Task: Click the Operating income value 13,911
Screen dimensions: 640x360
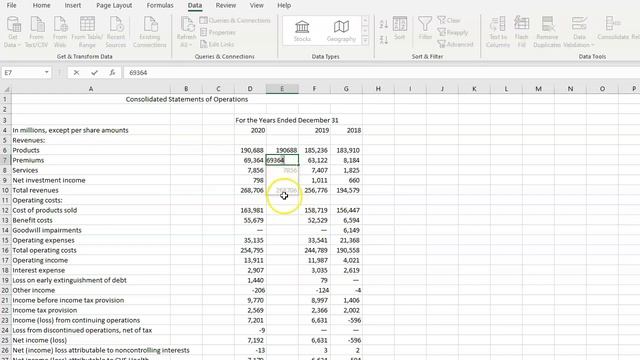Action: click(x=250, y=260)
